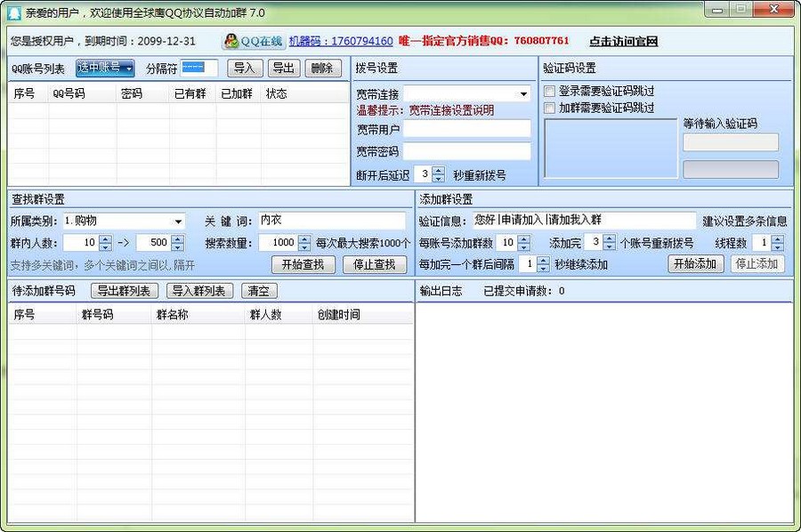
Task: Enable 加群需要验证码跳过 checkbox
Action: click(x=549, y=107)
